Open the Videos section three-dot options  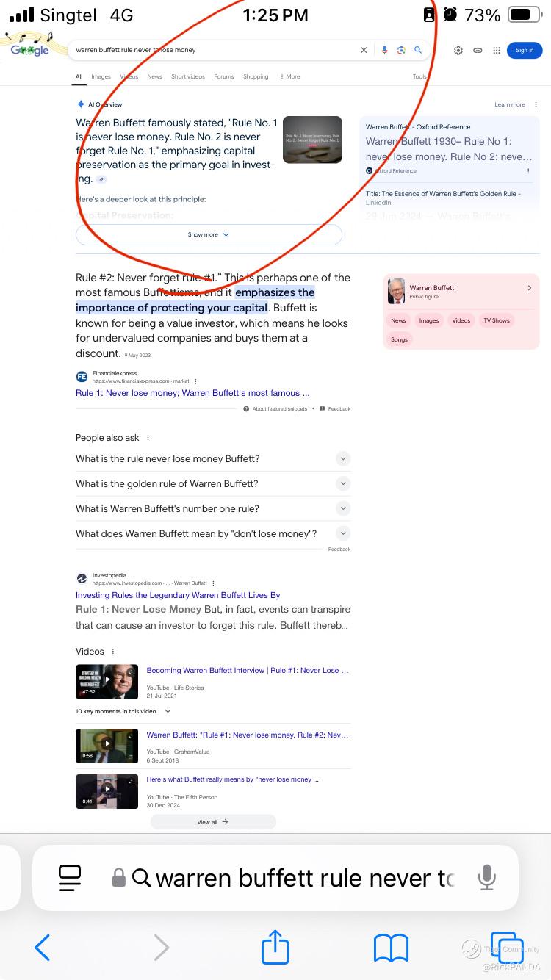112,651
